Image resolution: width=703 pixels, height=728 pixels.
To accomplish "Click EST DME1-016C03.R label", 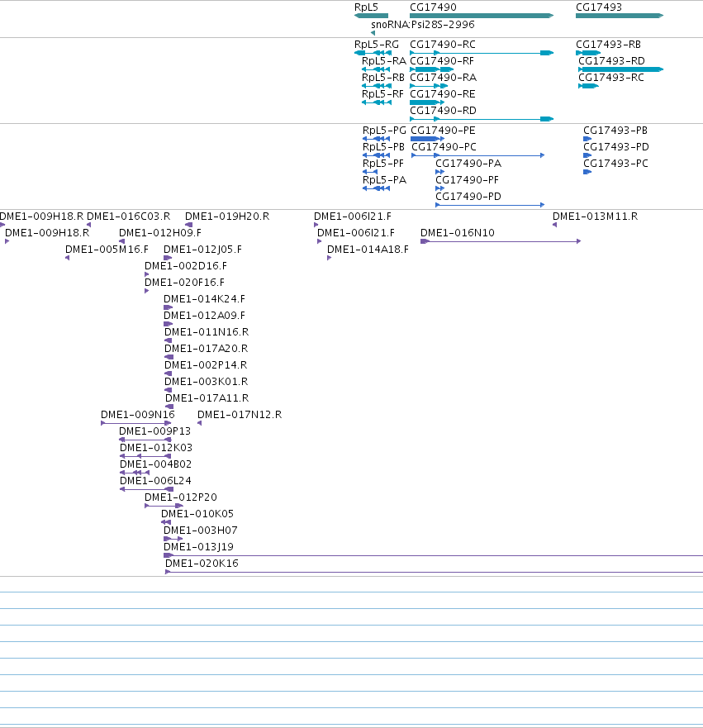I will [x=129, y=216].
